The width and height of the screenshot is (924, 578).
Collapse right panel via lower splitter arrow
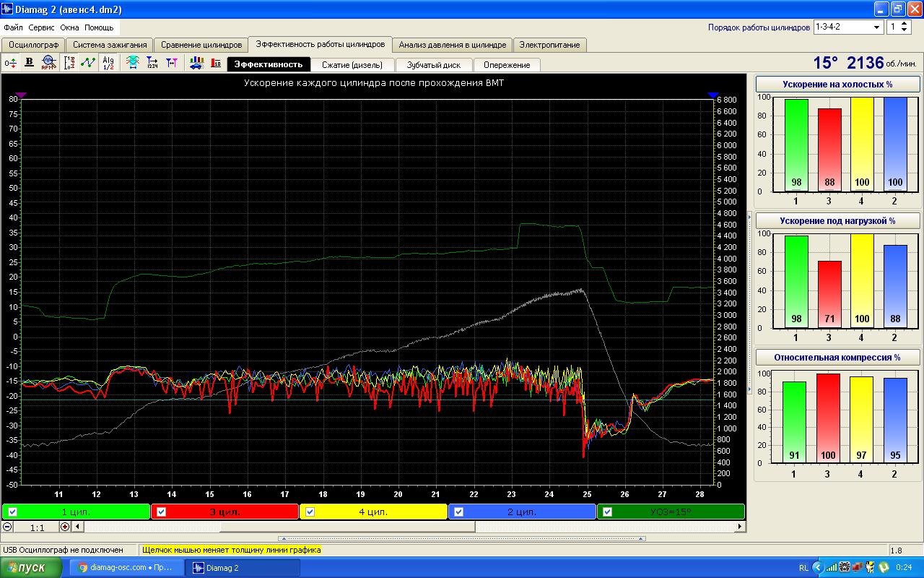749,389
